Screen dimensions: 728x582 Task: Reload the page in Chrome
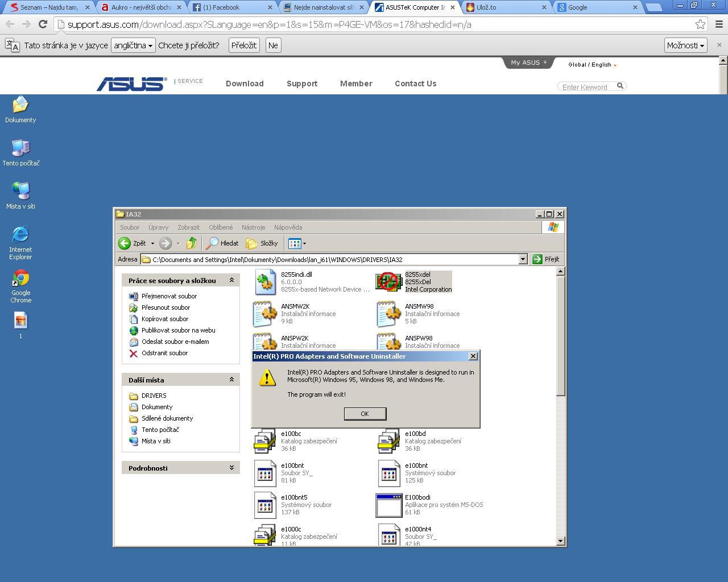tap(43, 24)
